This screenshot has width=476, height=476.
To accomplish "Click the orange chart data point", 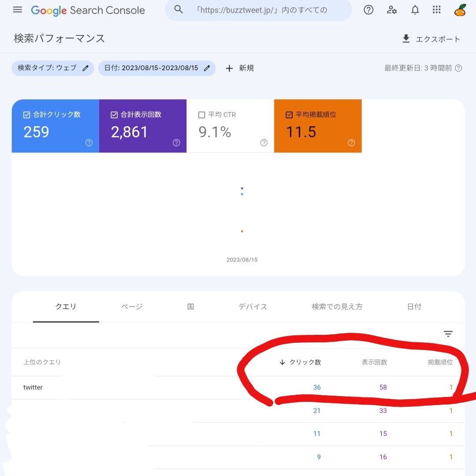I will click(242, 231).
